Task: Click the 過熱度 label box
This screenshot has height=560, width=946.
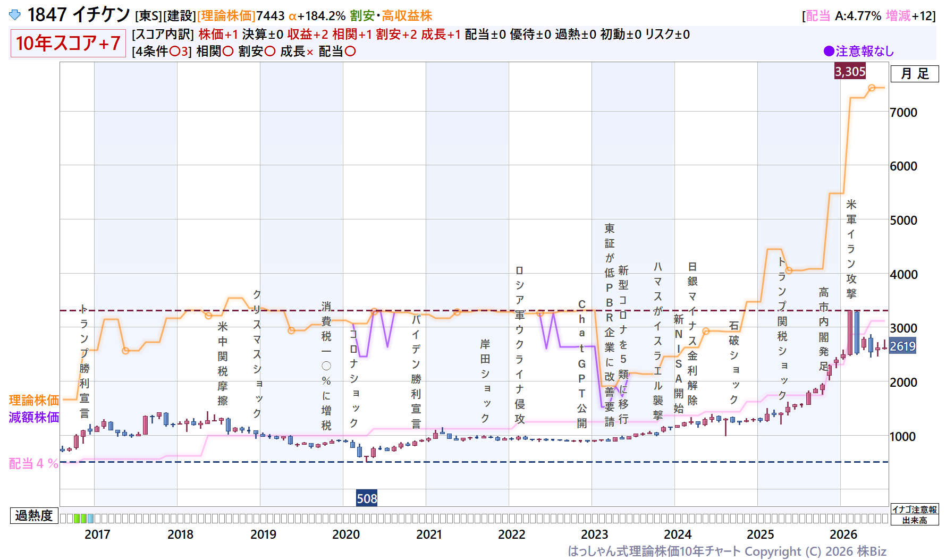Action: pyautogui.click(x=34, y=515)
